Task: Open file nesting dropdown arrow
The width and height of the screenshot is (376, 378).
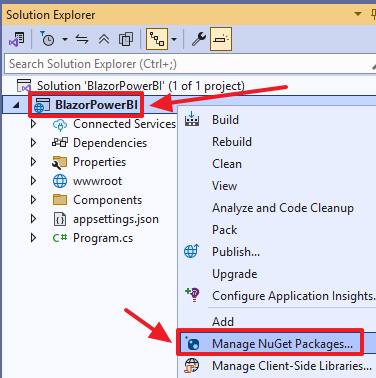Action: tap(174, 40)
